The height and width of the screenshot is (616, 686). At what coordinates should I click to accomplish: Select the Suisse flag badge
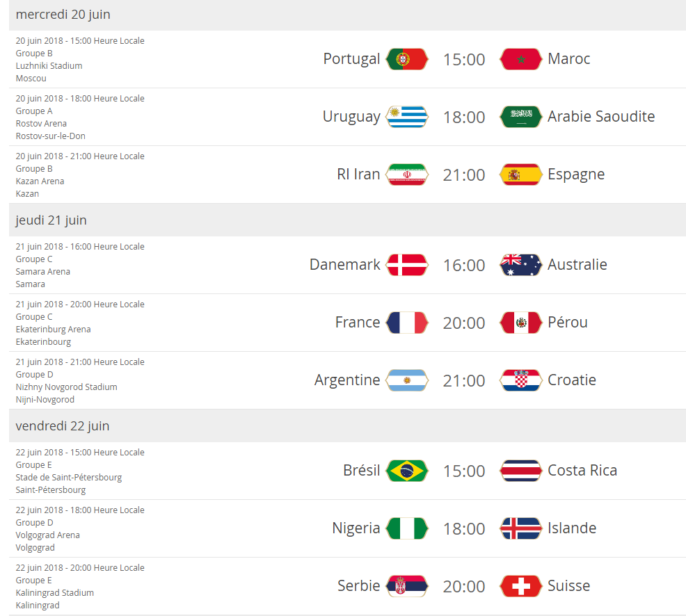pos(520,586)
